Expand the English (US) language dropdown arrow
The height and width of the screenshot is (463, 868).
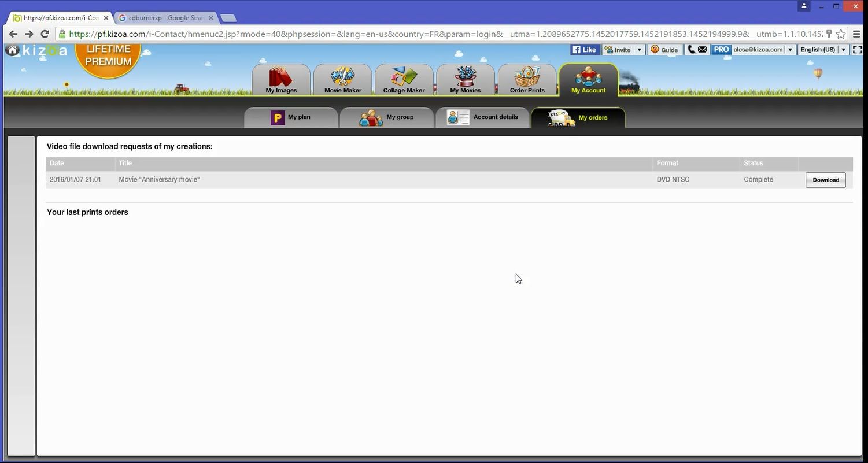(844, 50)
